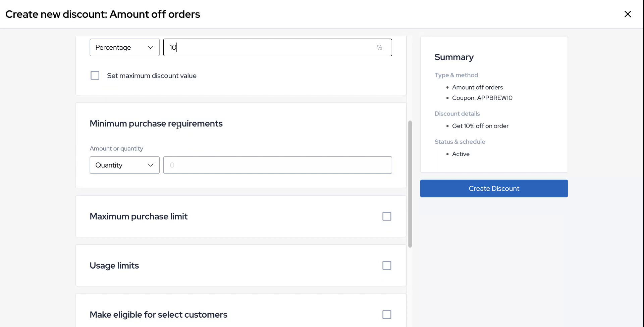Click the Summary panel heading
Screen dimensions: 644x327
[454, 57]
